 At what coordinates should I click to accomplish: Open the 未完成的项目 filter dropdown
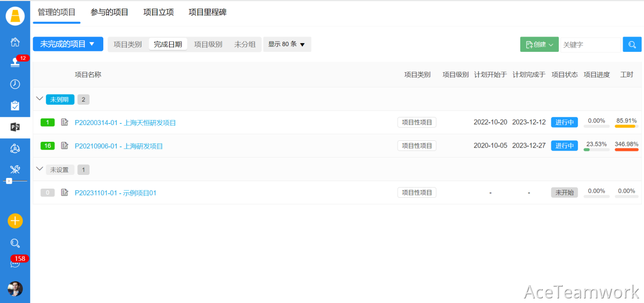68,44
